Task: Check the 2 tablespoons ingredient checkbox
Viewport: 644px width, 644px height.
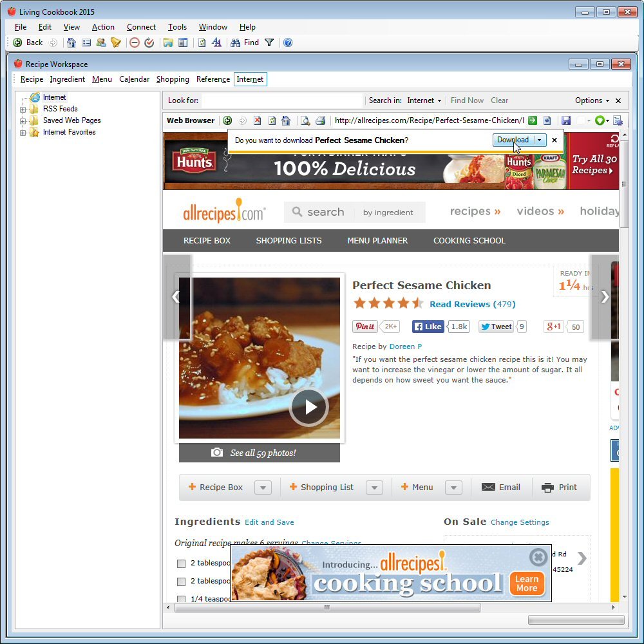Action: pos(181,563)
